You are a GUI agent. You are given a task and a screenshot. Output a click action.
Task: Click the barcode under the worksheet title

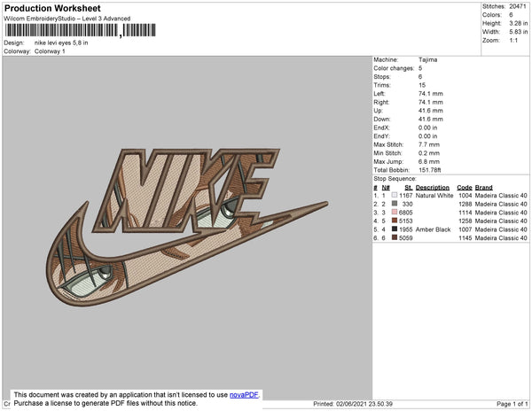click(81, 30)
